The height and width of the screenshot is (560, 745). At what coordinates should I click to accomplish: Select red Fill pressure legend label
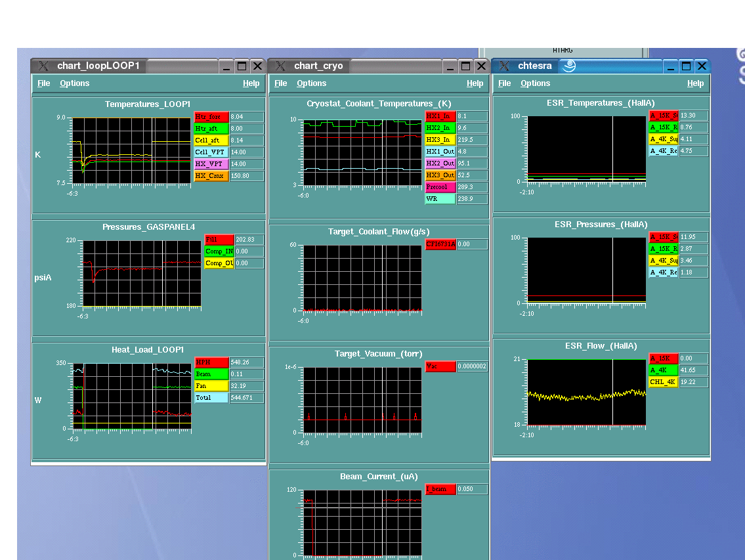click(219, 240)
